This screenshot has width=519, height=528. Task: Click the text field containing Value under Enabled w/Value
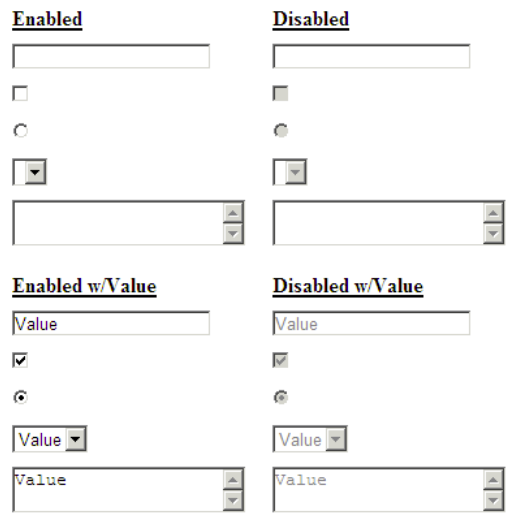[111, 323]
